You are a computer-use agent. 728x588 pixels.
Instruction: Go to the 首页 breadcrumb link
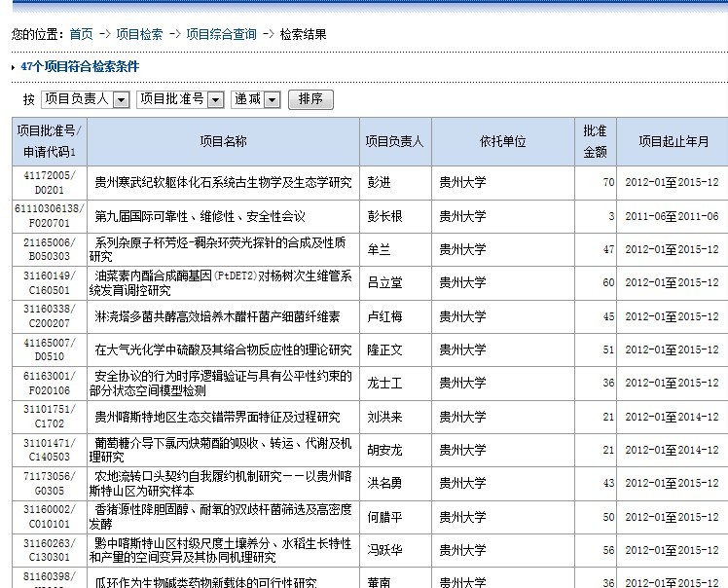tap(81, 34)
